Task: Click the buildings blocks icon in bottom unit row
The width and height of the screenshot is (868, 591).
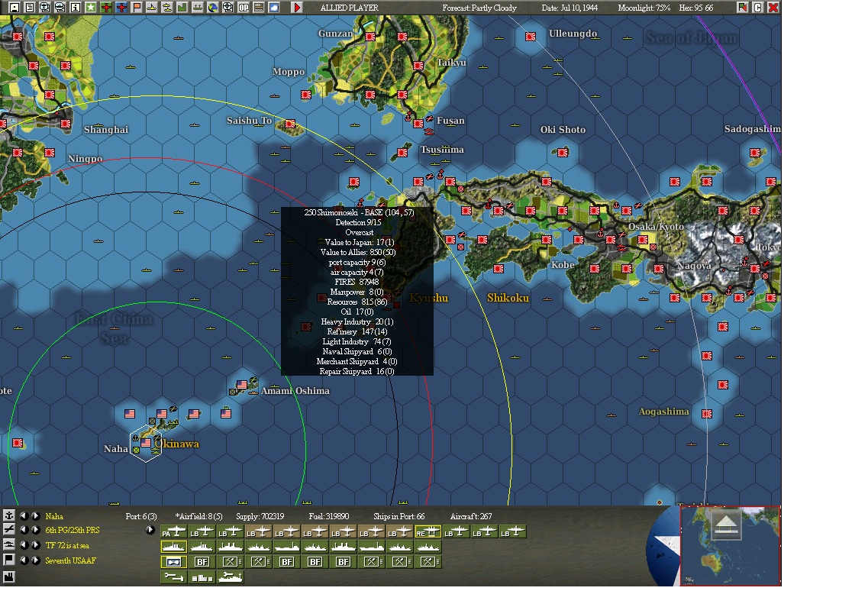Action: point(202,577)
